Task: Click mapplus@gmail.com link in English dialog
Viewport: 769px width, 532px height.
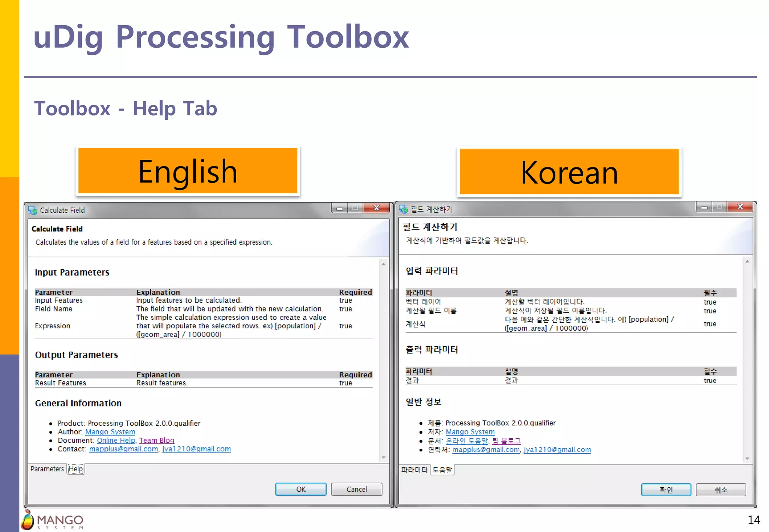Action: (x=124, y=449)
